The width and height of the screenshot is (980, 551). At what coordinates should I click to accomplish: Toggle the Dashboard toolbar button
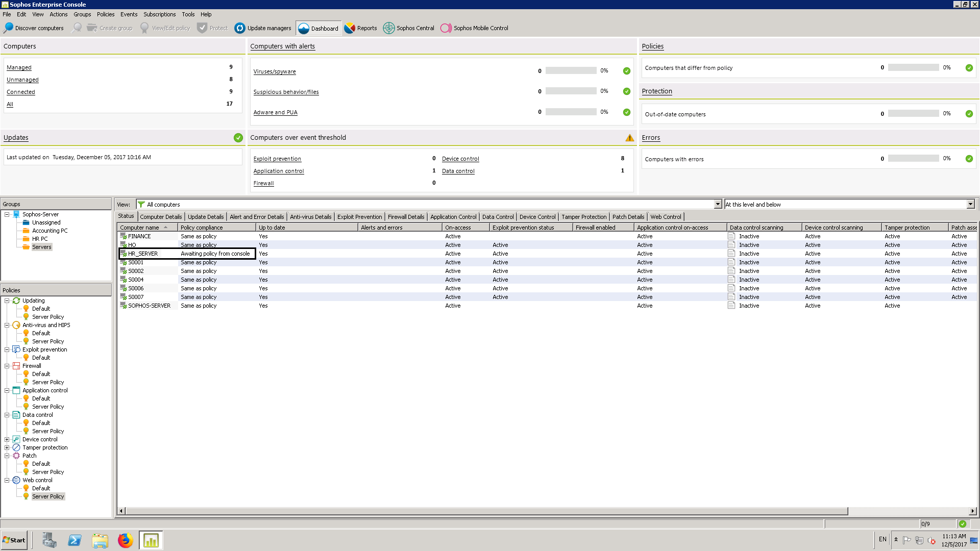click(x=318, y=28)
